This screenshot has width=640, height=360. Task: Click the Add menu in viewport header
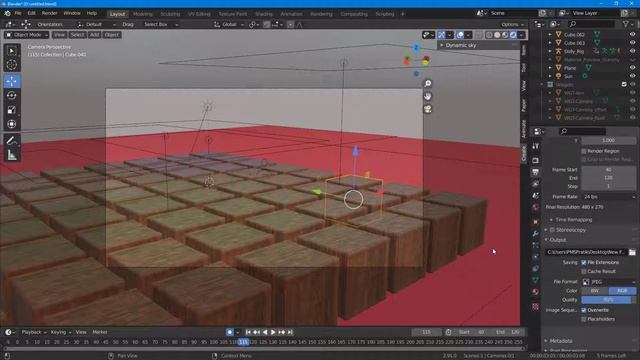click(94, 35)
